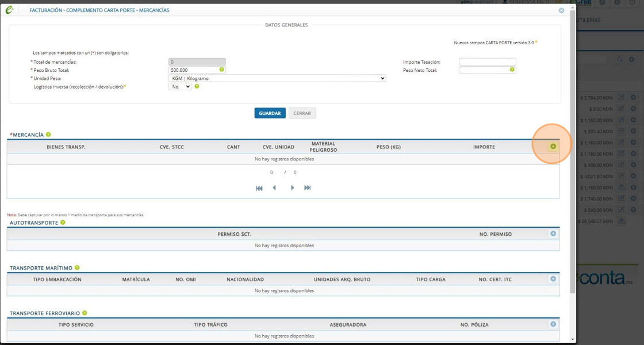Click the TIPO CARGA column header

coord(431,279)
